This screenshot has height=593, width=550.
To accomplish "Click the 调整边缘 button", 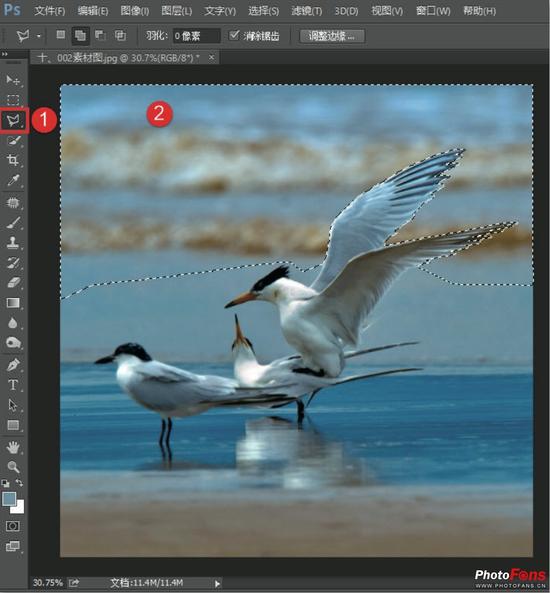I will pos(332,36).
